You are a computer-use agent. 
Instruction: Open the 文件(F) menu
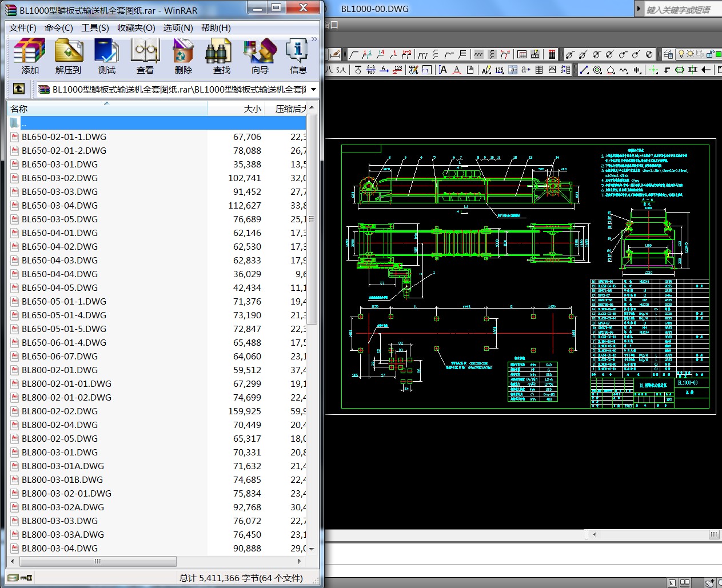(x=23, y=27)
